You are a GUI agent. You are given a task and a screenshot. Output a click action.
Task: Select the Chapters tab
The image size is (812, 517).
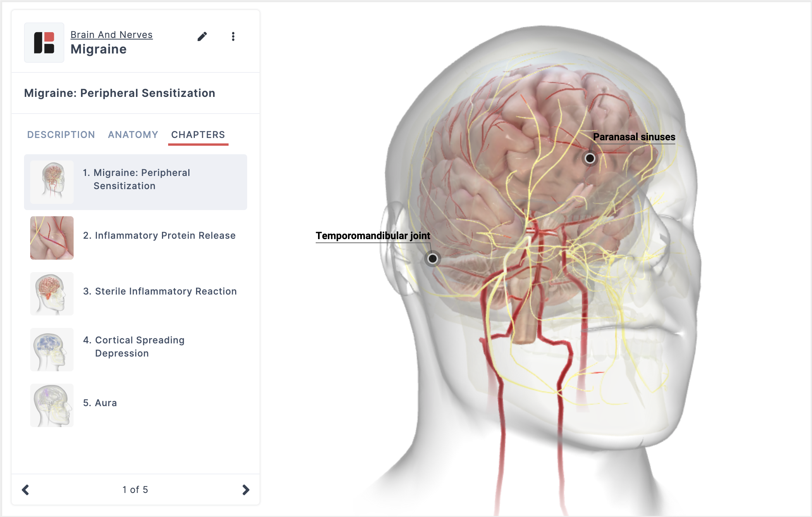198,134
